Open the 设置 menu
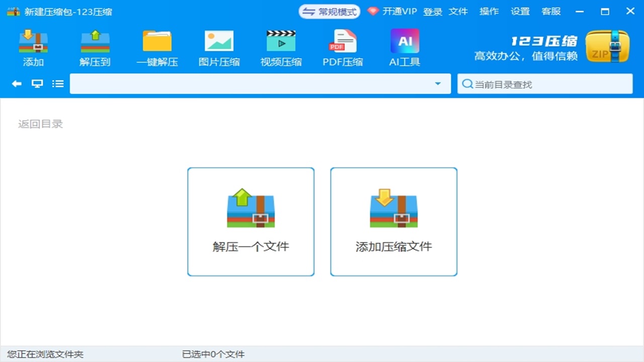Viewport: 644px width, 362px height. (x=520, y=11)
